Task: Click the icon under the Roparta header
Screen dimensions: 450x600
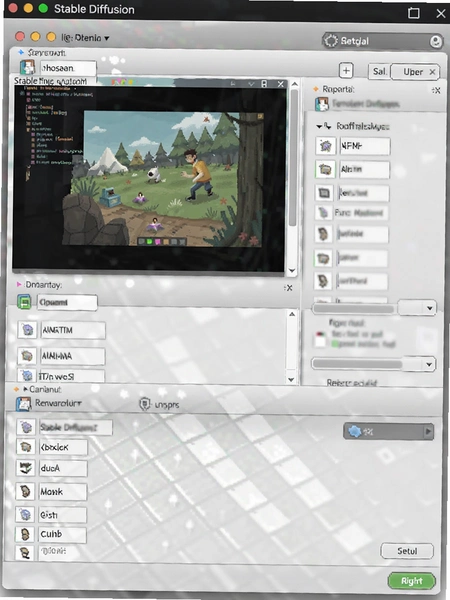Action: coord(322,104)
